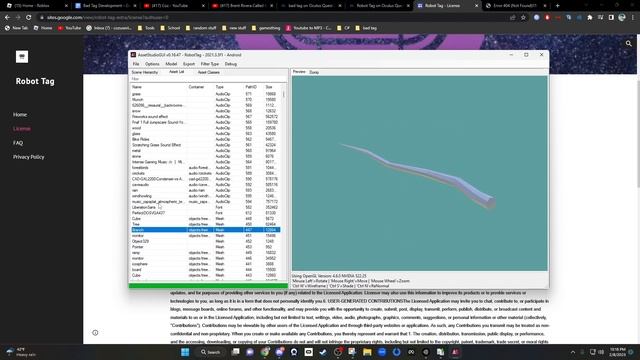Select the Preview tab

(x=299, y=72)
